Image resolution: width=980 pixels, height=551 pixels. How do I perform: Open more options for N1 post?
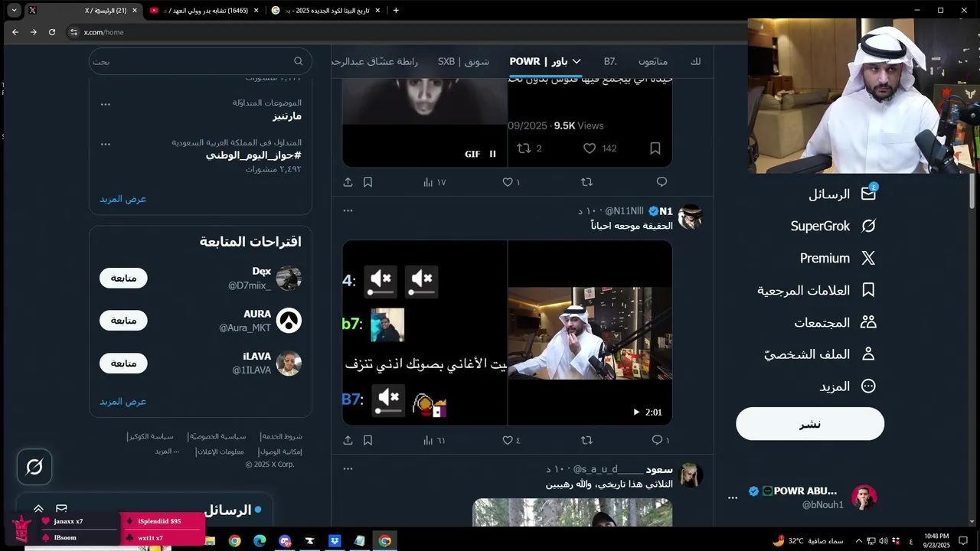tap(348, 210)
